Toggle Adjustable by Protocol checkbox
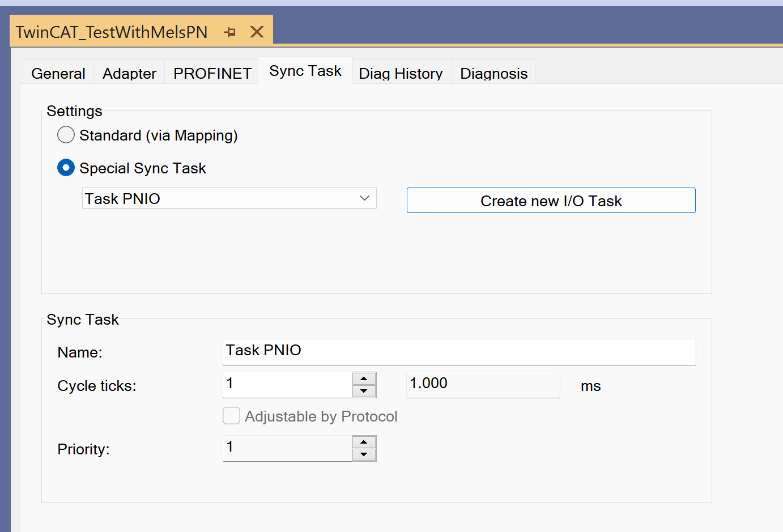The width and height of the screenshot is (783, 532). tap(231, 416)
